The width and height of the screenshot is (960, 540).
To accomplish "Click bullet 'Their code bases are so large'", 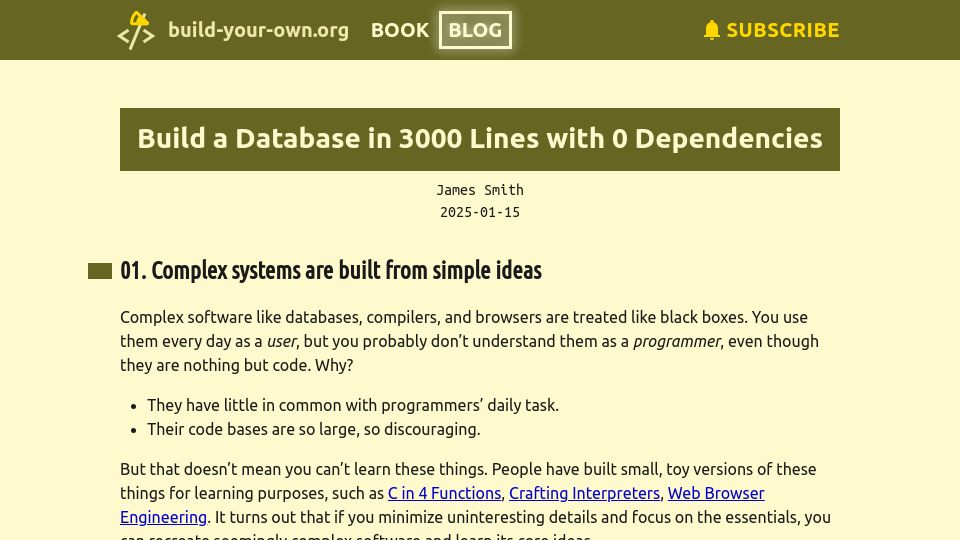I will pyautogui.click(x=313, y=429).
